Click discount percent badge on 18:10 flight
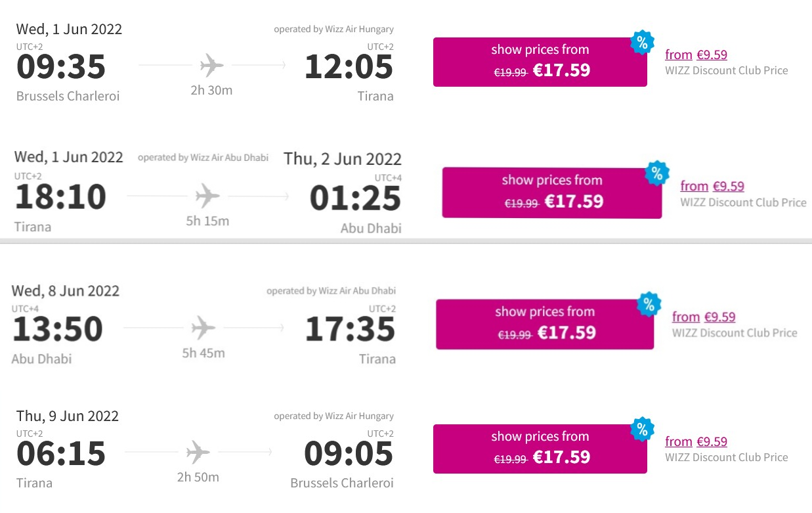This screenshot has width=812, height=513. pyautogui.click(x=656, y=173)
